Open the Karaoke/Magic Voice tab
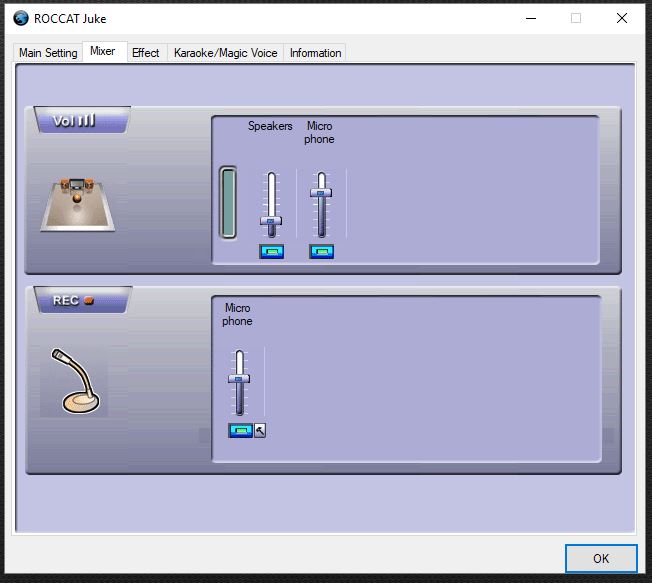 click(x=225, y=53)
